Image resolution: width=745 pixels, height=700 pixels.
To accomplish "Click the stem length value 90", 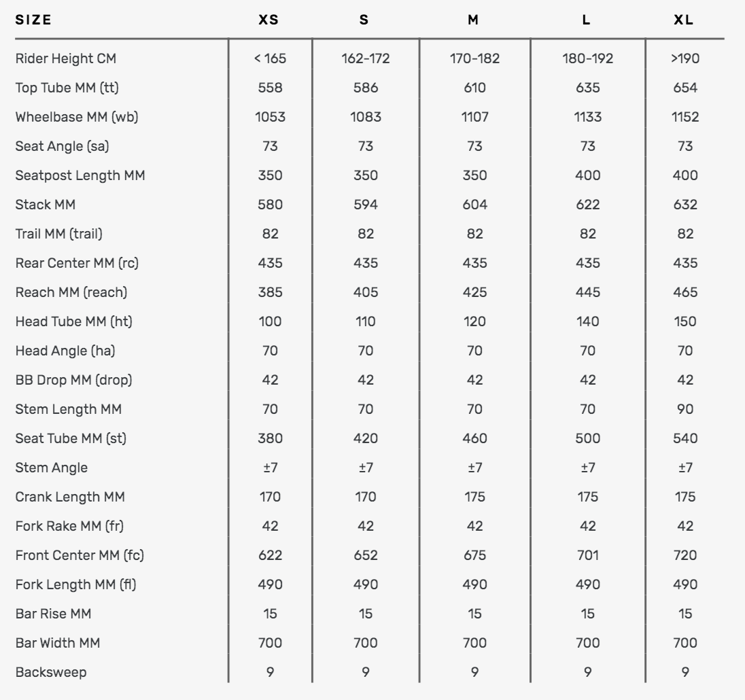I will 685,409.
